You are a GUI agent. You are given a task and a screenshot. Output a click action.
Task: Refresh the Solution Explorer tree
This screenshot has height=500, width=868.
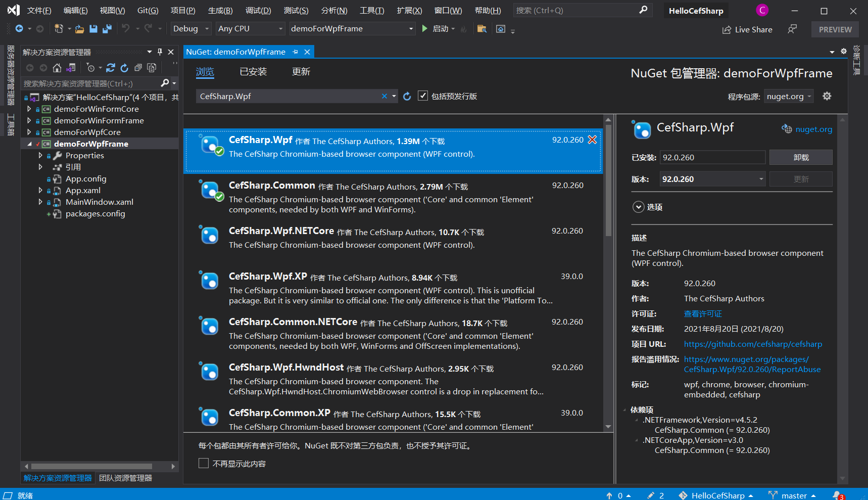(124, 68)
